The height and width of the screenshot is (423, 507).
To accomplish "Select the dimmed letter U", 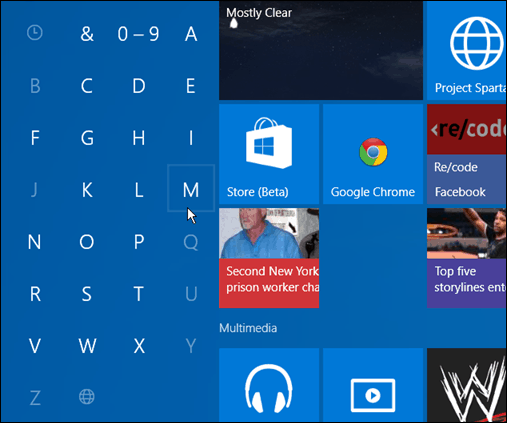I will point(191,294).
